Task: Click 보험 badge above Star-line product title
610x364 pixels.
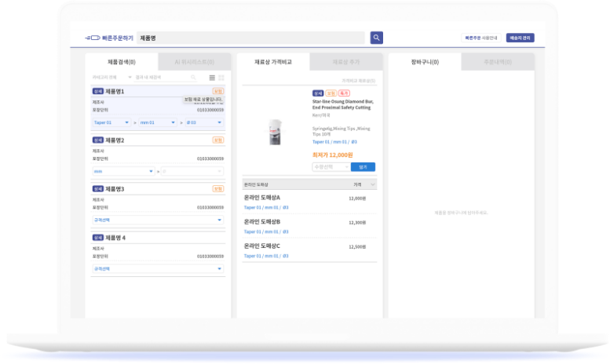Action: point(331,93)
